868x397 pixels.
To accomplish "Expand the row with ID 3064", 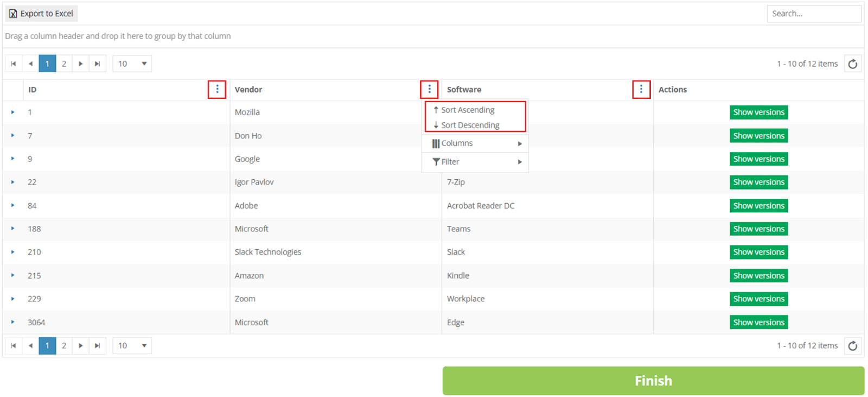I will coord(12,322).
